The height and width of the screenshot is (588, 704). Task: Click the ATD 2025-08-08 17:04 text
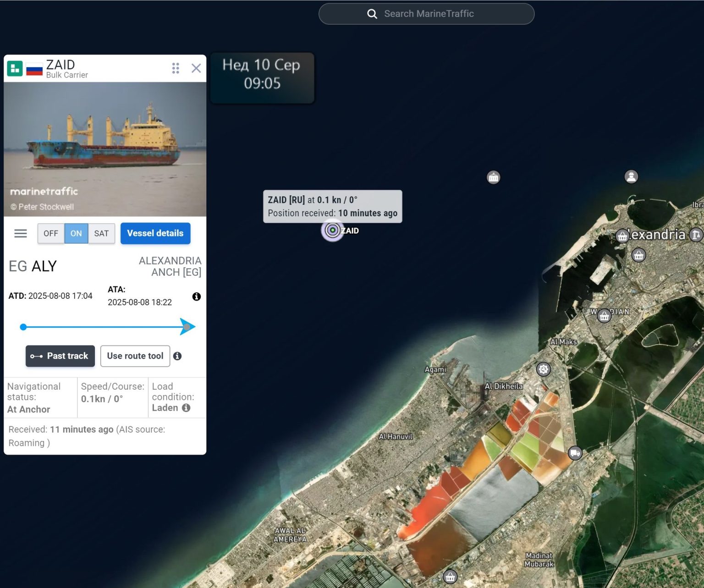click(50, 296)
